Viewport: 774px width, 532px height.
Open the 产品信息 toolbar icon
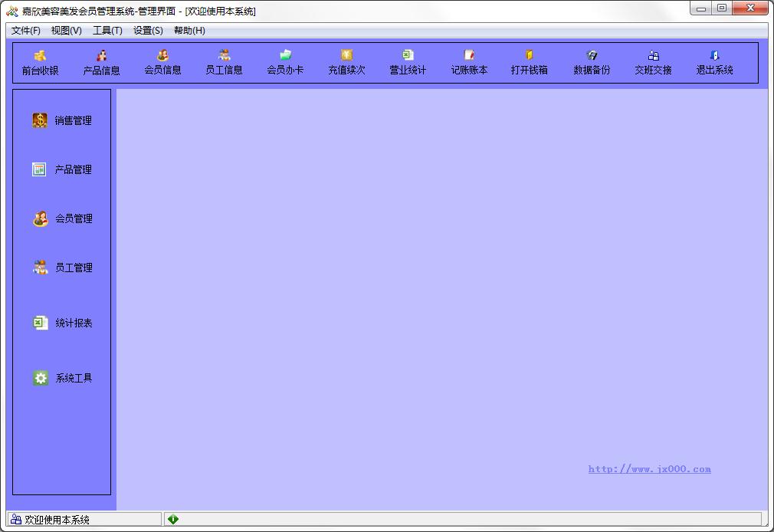coord(102,55)
